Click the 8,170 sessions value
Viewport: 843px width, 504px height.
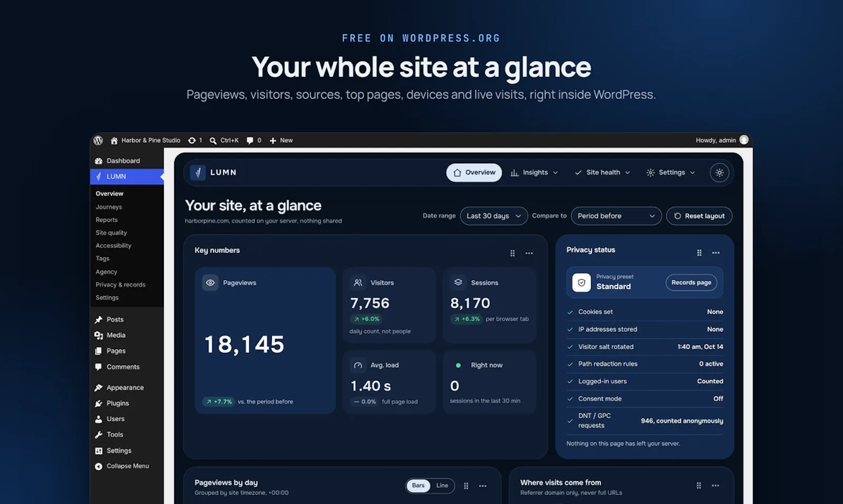(x=470, y=303)
